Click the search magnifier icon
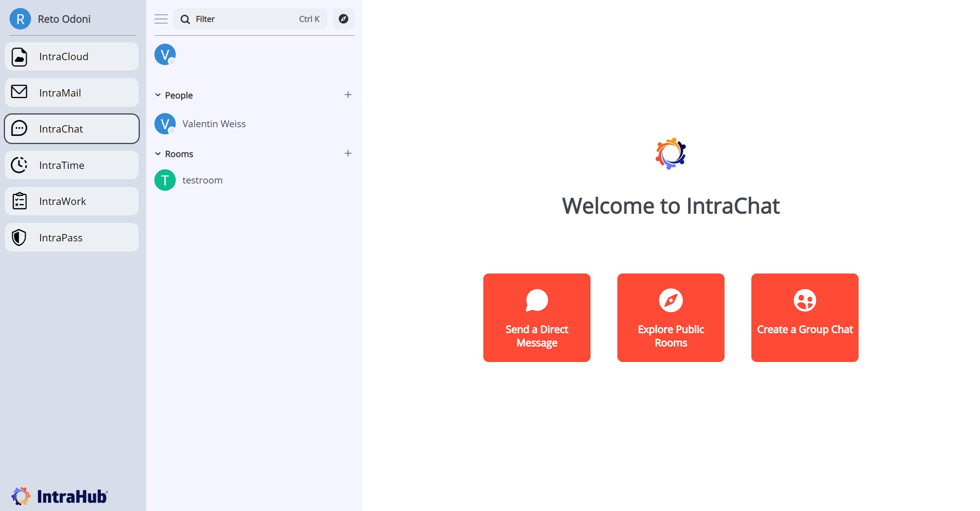The image size is (980, 511). coord(185,19)
